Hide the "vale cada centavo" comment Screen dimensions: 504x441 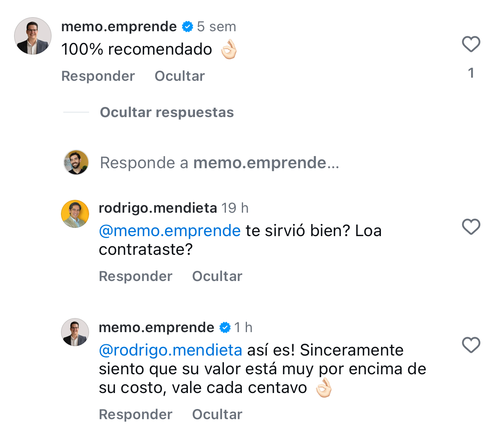pyautogui.click(x=217, y=414)
